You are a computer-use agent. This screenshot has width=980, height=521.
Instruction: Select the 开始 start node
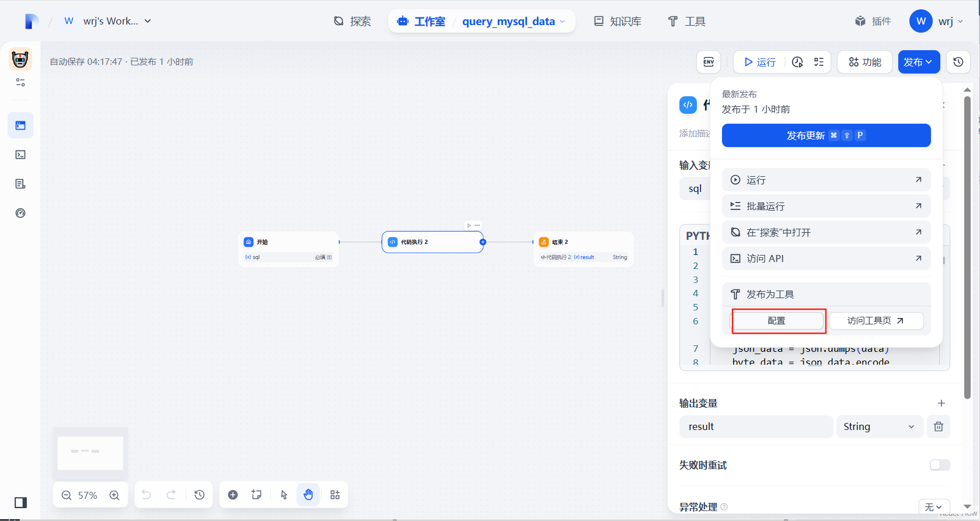(x=288, y=249)
